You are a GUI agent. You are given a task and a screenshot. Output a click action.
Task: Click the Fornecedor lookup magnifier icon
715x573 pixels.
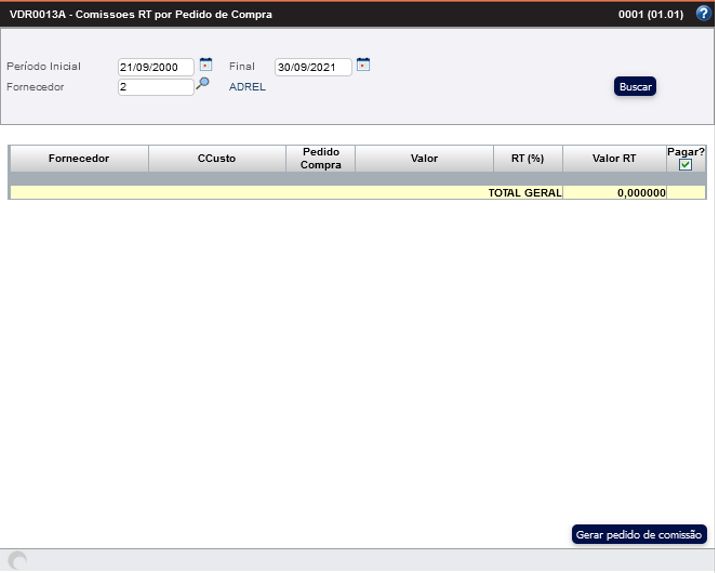pyautogui.click(x=202, y=85)
